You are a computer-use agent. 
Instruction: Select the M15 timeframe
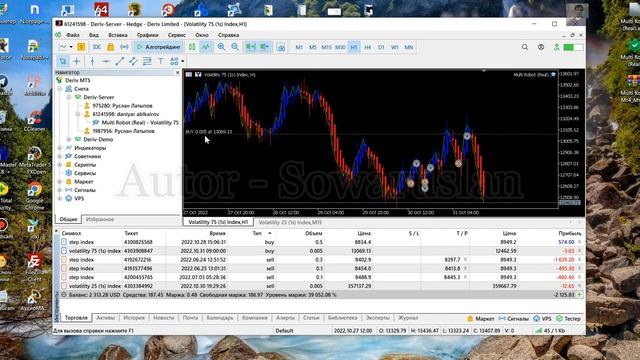pos(326,47)
